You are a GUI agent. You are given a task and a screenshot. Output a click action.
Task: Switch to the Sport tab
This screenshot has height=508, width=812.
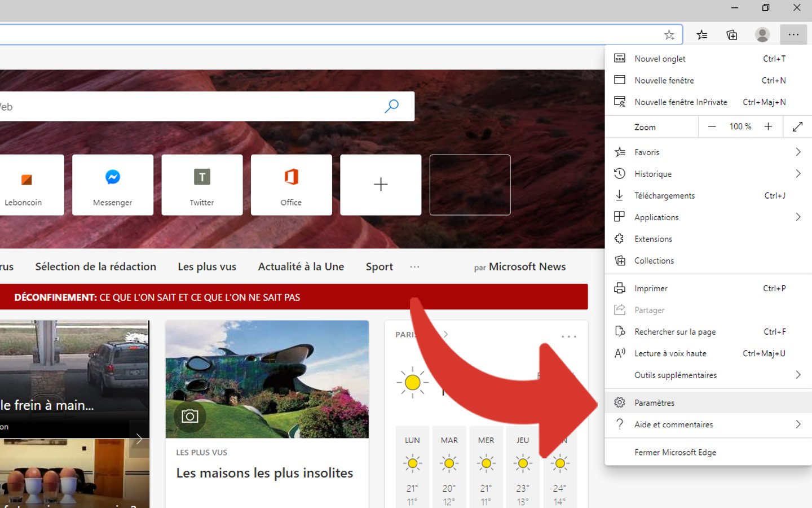379,267
